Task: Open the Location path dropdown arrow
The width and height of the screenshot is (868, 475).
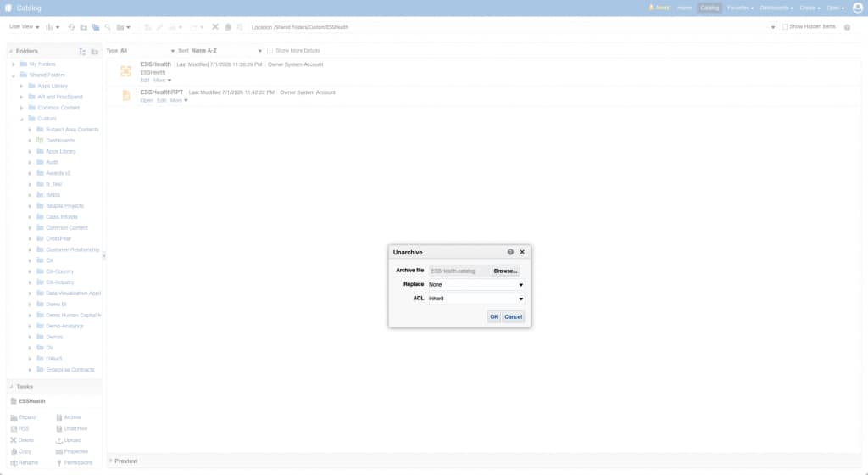Action: click(773, 27)
